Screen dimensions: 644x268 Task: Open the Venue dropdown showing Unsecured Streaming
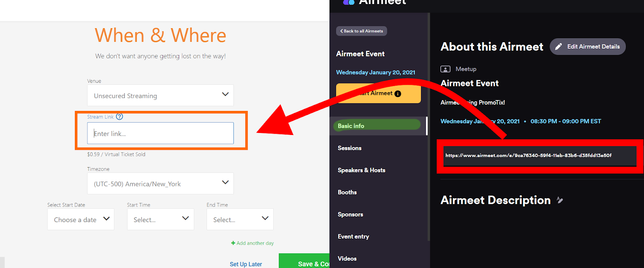point(160,95)
